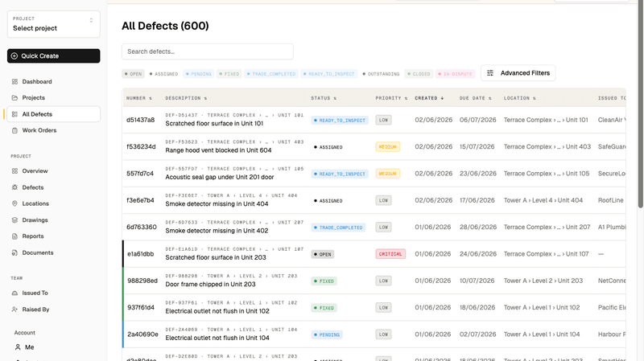Focus the Search defects field
Viewport: 644px width, 361px height.
pyautogui.click(x=208, y=51)
